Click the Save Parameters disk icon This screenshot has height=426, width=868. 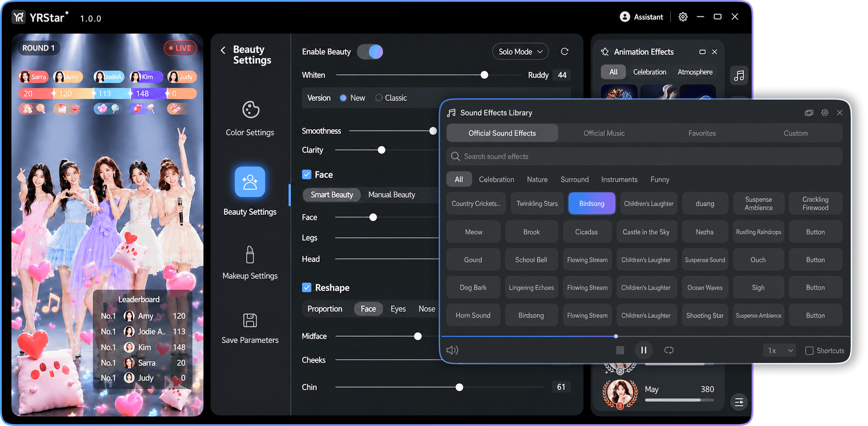click(250, 320)
